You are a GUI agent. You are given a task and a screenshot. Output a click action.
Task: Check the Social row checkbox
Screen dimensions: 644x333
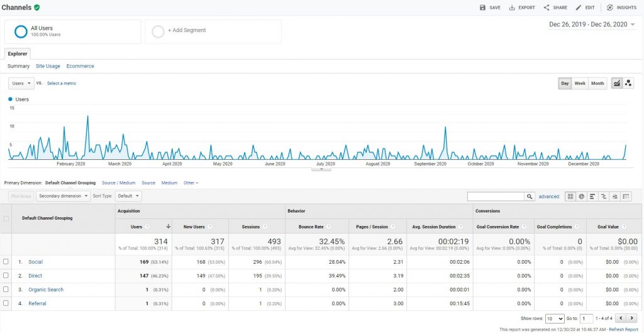tap(6, 262)
